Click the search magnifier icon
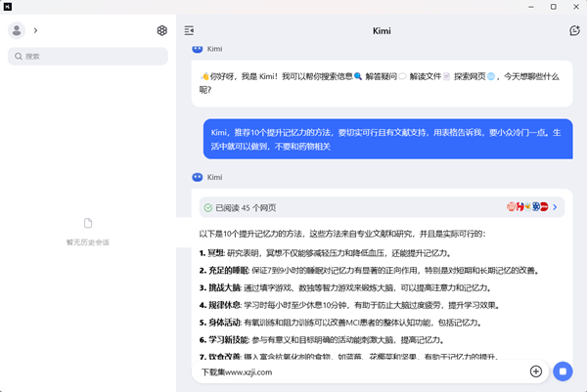This screenshot has width=587, height=392. pos(18,56)
